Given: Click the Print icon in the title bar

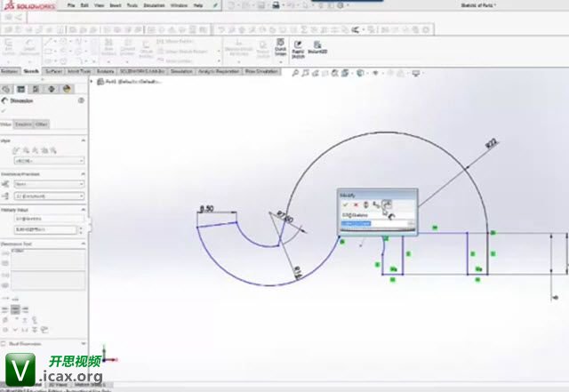Looking at the screenshot, I should click(x=276, y=5).
